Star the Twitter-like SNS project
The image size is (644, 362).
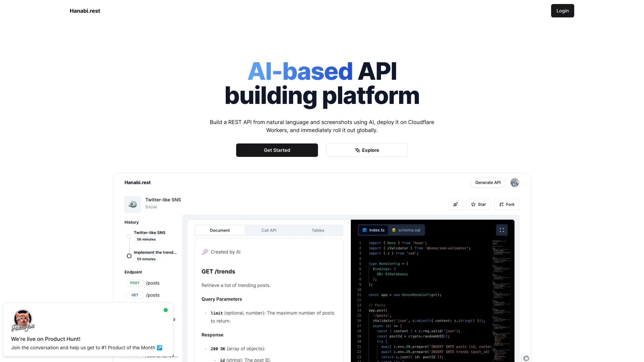tap(478, 204)
